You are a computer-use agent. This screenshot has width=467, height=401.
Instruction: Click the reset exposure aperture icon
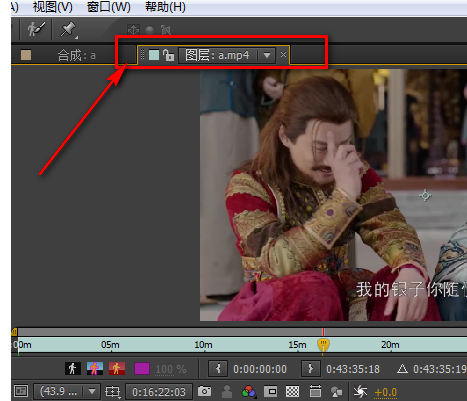[360, 391]
